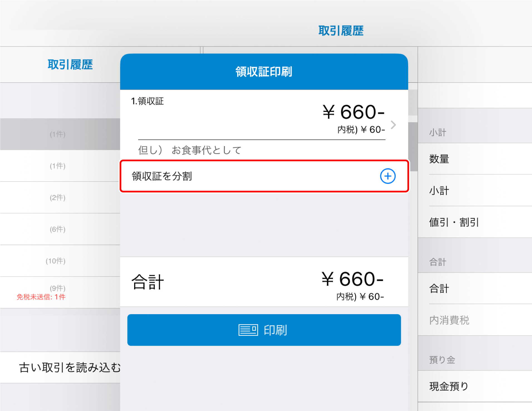Select the highlighted (1件) transaction row
This screenshot has height=411, width=532.
tap(58, 134)
